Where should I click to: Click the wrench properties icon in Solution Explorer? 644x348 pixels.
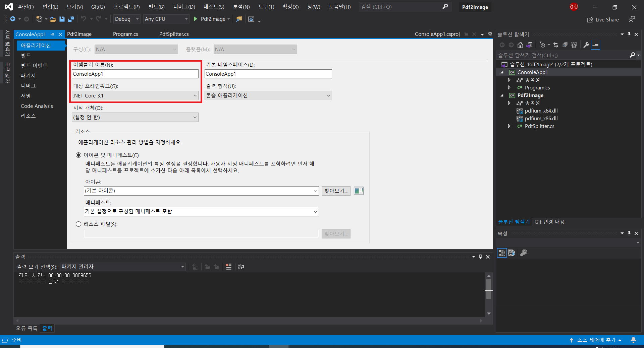[x=586, y=45]
